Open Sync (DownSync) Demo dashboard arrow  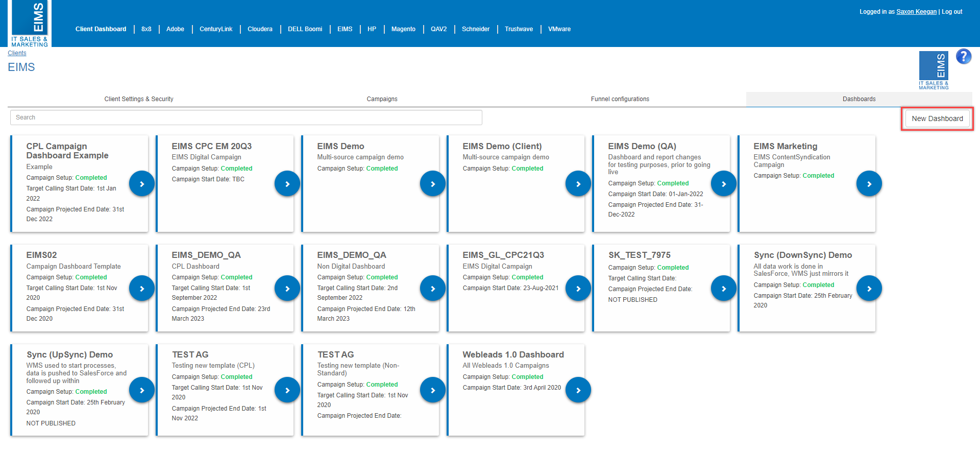pyautogui.click(x=869, y=289)
